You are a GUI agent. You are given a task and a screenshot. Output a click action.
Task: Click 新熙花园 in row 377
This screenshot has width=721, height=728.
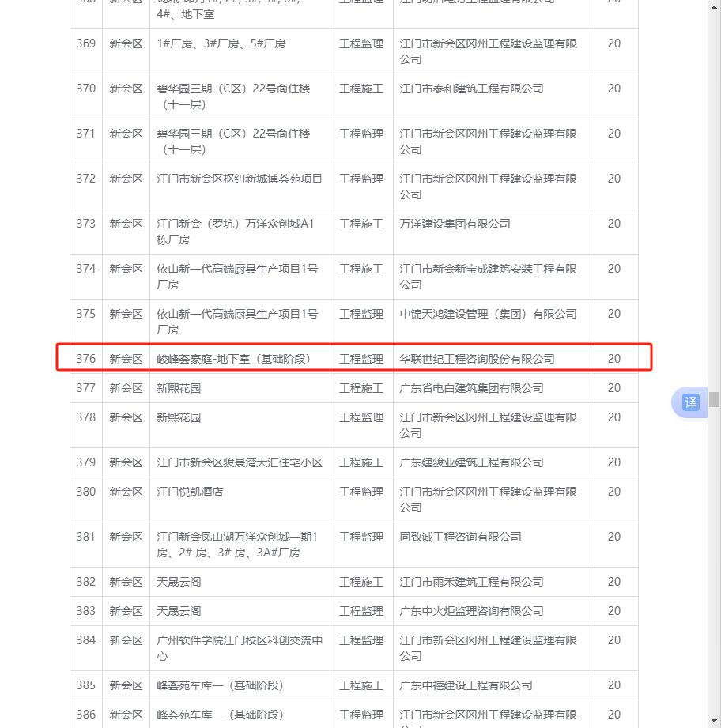coord(179,387)
